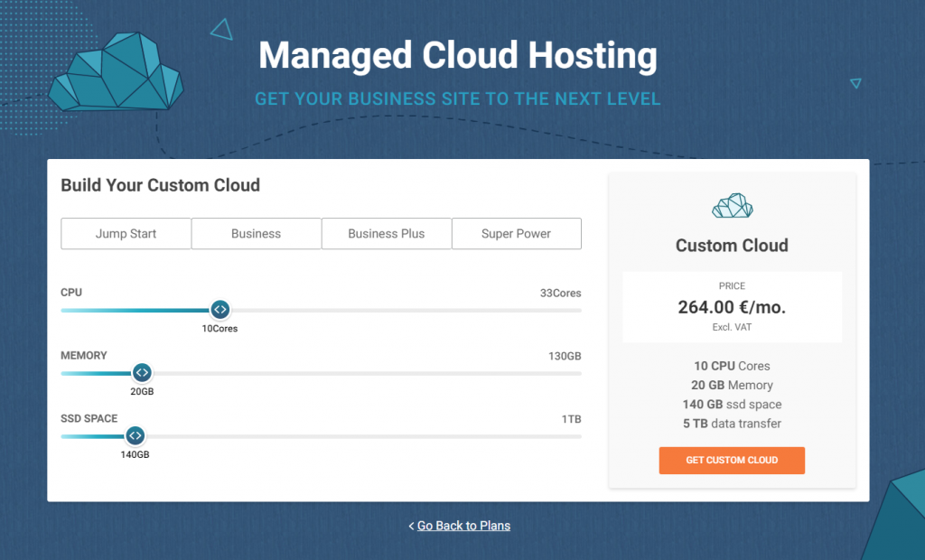
Task: Click the 264.00 €/mo price
Action: coord(732,307)
